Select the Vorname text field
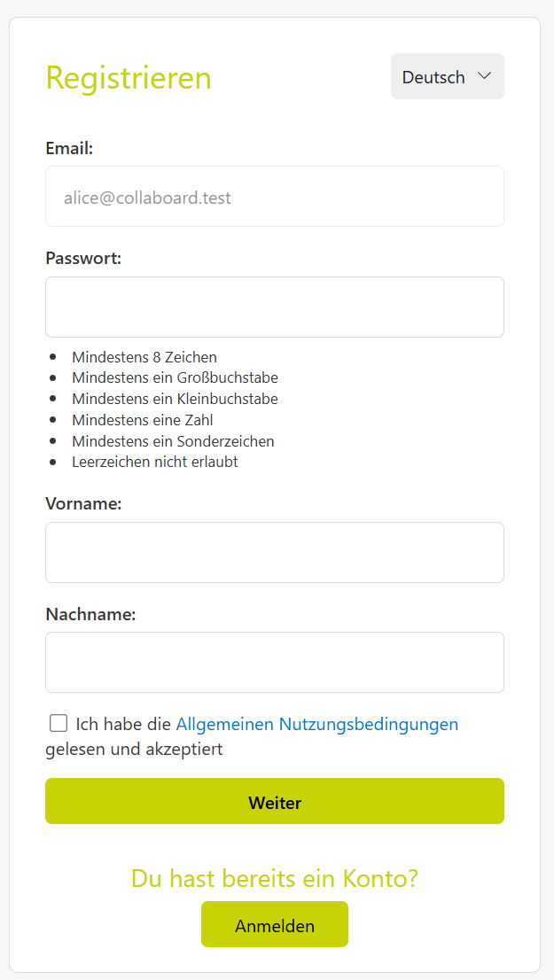 pos(275,552)
